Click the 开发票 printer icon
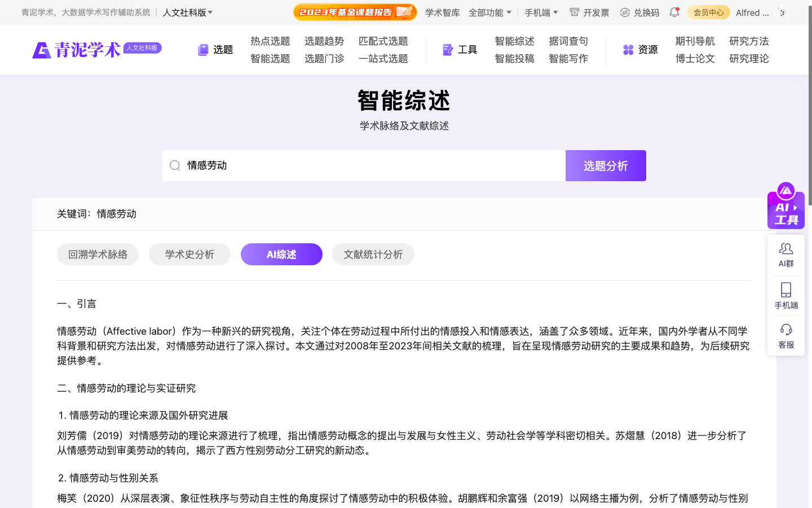812x508 pixels. point(573,12)
